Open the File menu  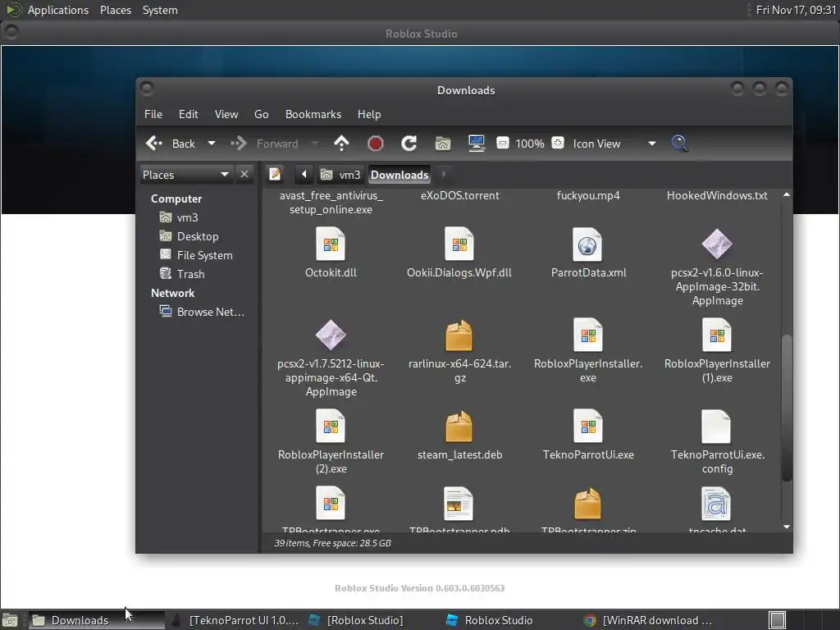click(153, 114)
